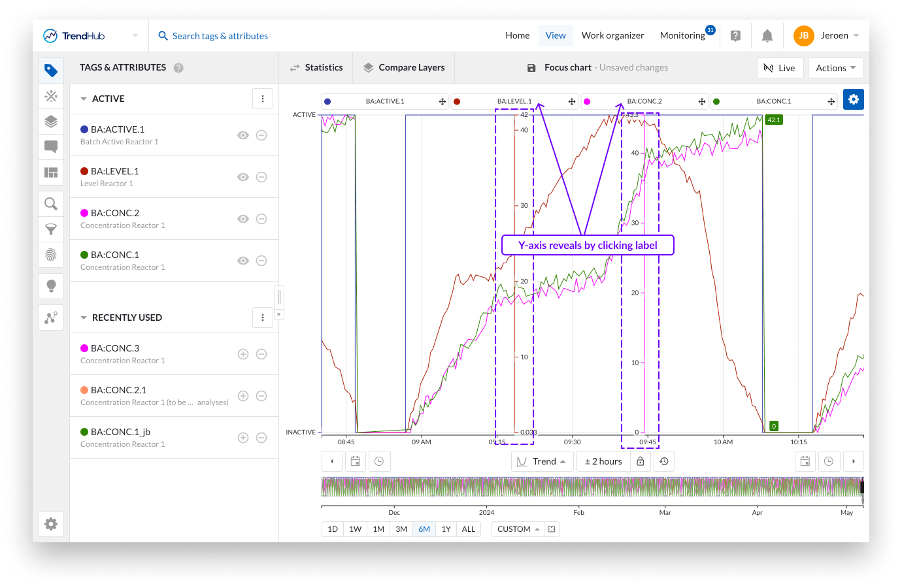Select the 1M time range button
This screenshot has width=902, height=588.
pyautogui.click(x=378, y=529)
